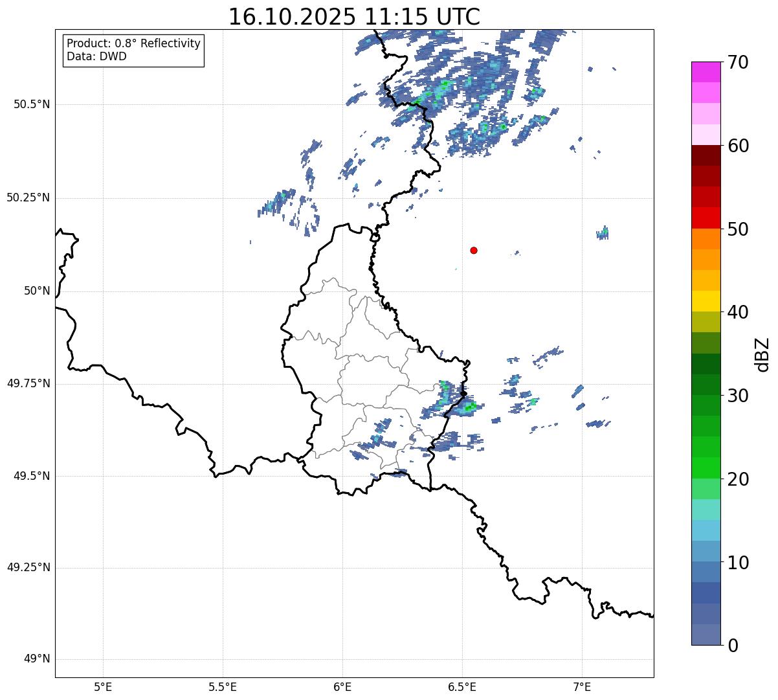Click the longitude label 5°E

(103, 687)
